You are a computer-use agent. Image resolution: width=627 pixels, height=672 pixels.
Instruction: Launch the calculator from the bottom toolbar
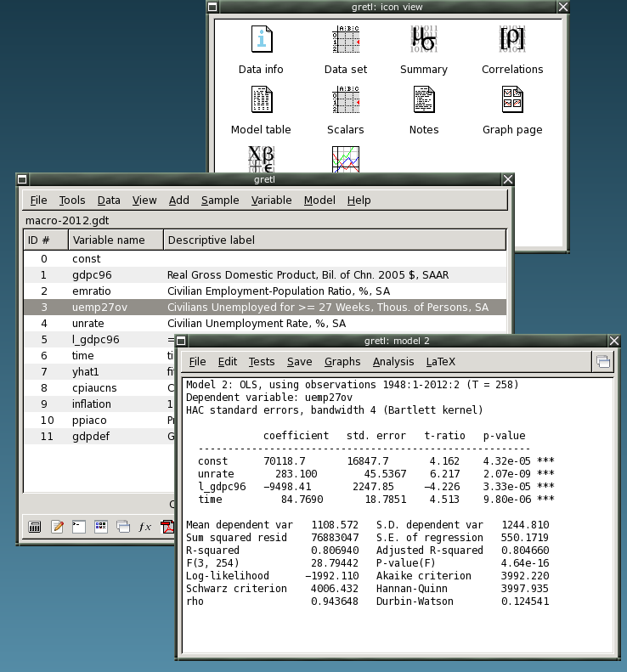(x=36, y=527)
